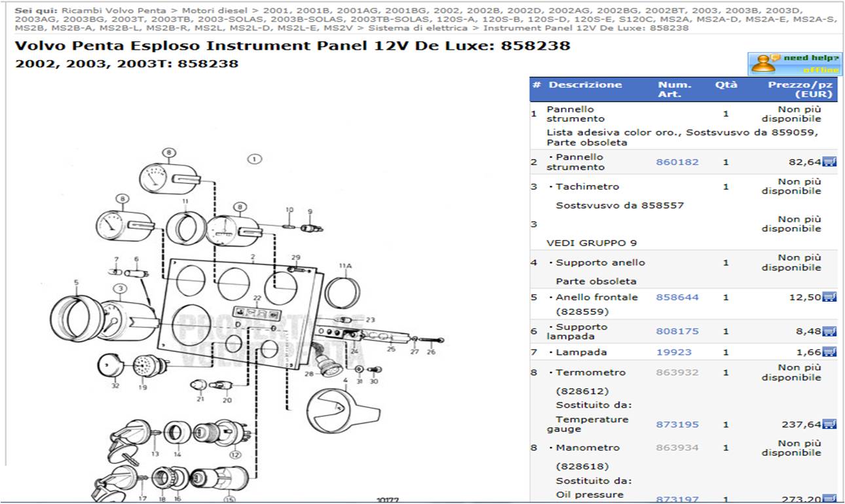Add Lampada 19923 to cart

coord(829,351)
